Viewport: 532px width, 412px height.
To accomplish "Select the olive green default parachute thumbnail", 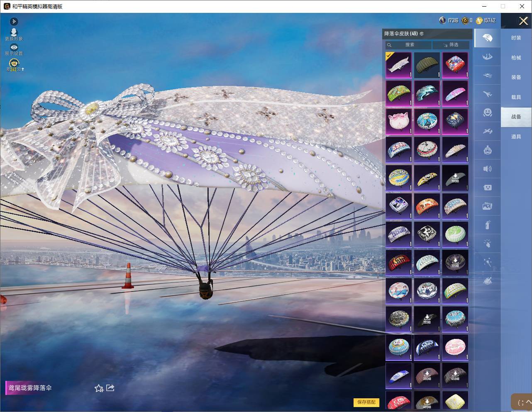I will pyautogui.click(x=427, y=65).
